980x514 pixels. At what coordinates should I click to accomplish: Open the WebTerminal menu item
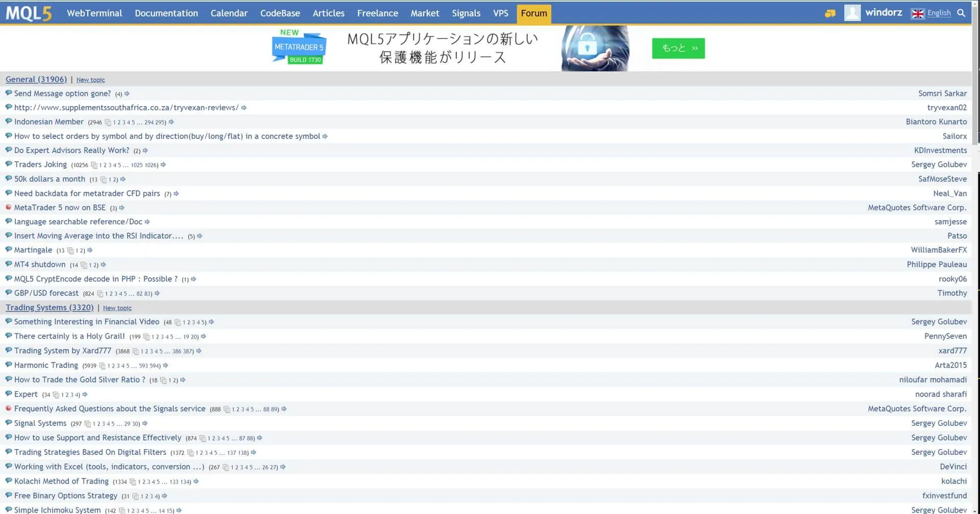94,13
